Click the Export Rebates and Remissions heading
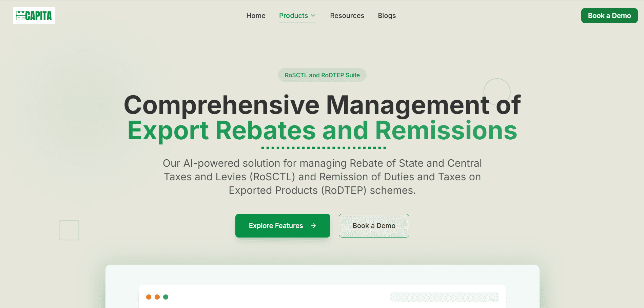Screen dimensions: 644x308 tap(322, 130)
